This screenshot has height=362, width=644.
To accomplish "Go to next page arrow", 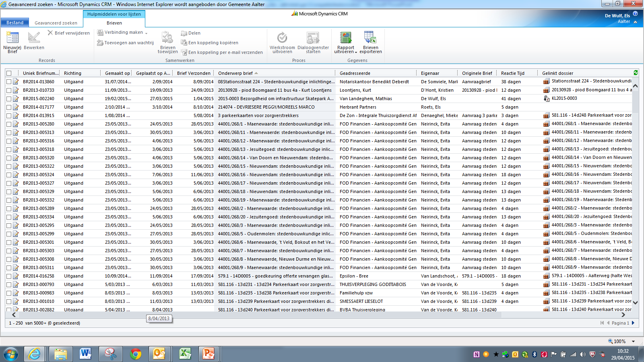I will [x=633, y=323].
